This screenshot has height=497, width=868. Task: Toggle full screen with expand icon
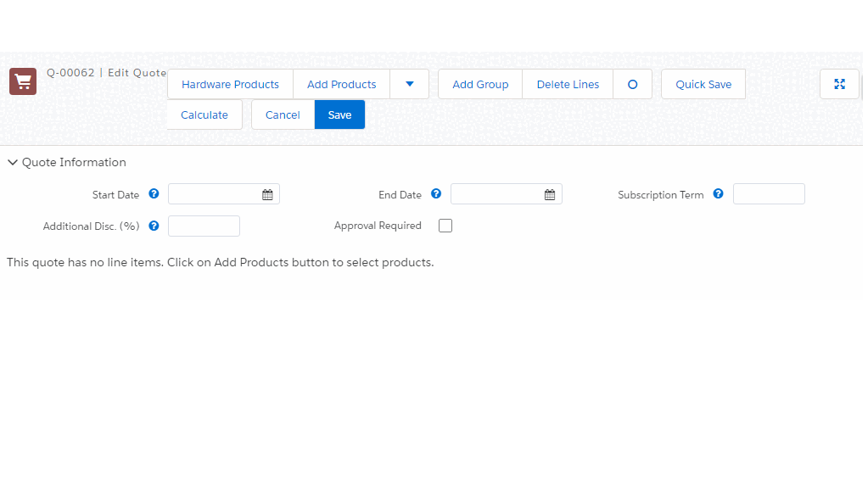839,84
